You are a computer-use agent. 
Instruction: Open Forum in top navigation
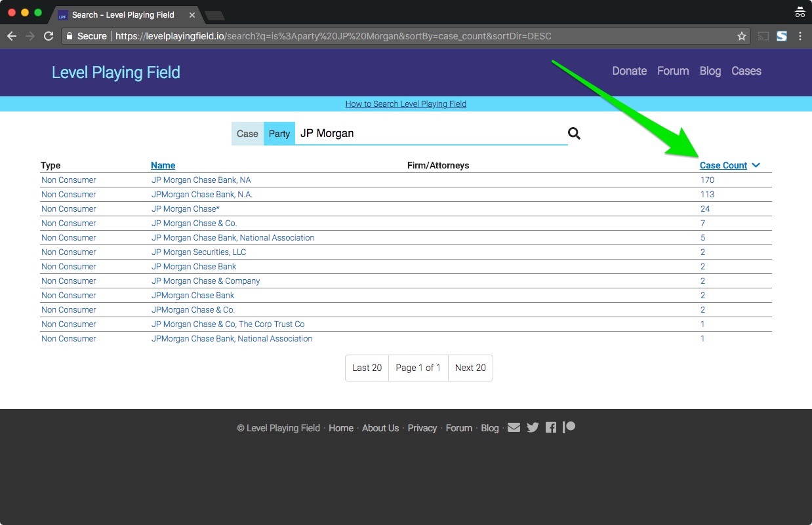pos(673,71)
